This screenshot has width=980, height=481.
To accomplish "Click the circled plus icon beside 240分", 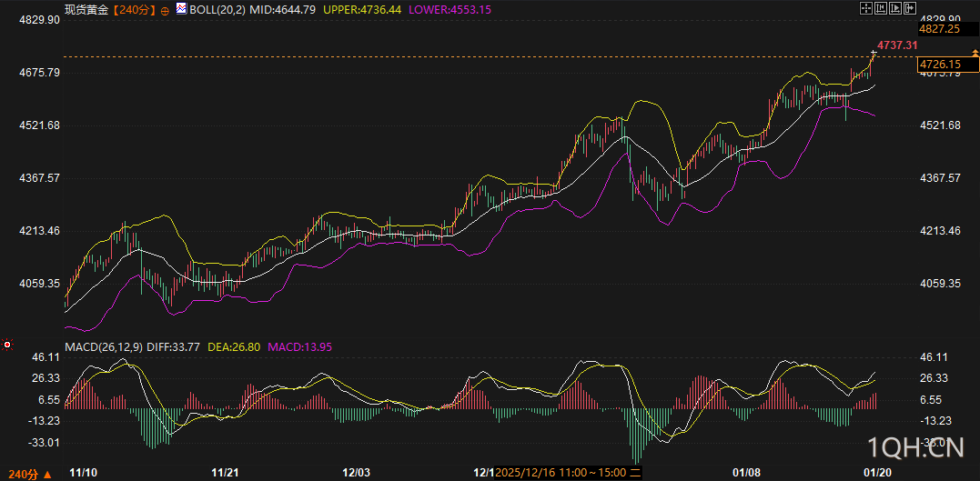I will tap(164, 9).
